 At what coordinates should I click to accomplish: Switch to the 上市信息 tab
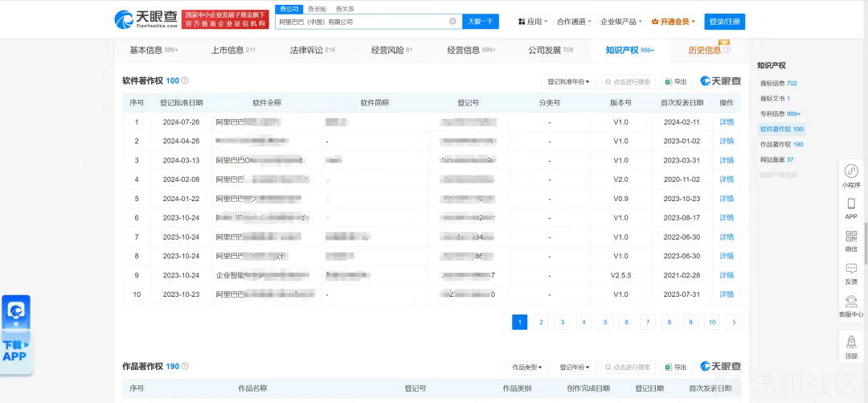coord(233,50)
